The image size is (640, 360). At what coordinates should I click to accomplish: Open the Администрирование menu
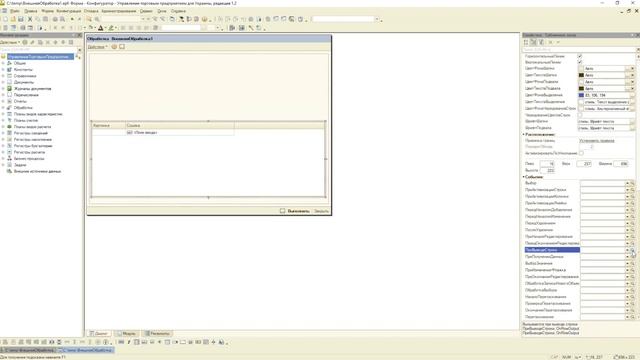click(119, 11)
